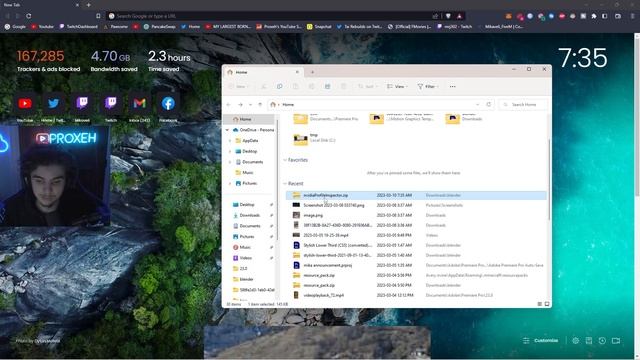This screenshot has height=360, width=640.
Task: Open the Facebook shortcut tile
Action: pos(168,104)
